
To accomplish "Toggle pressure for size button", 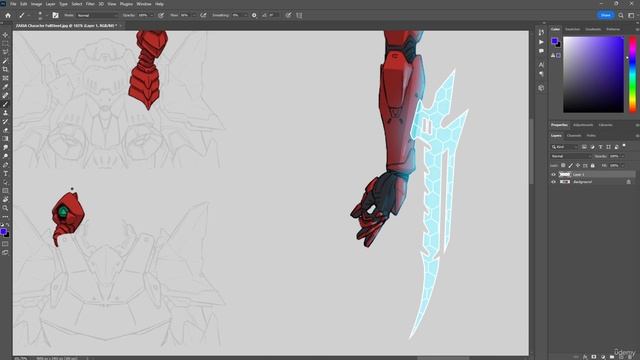I will pyautogui.click(x=288, y=16).
